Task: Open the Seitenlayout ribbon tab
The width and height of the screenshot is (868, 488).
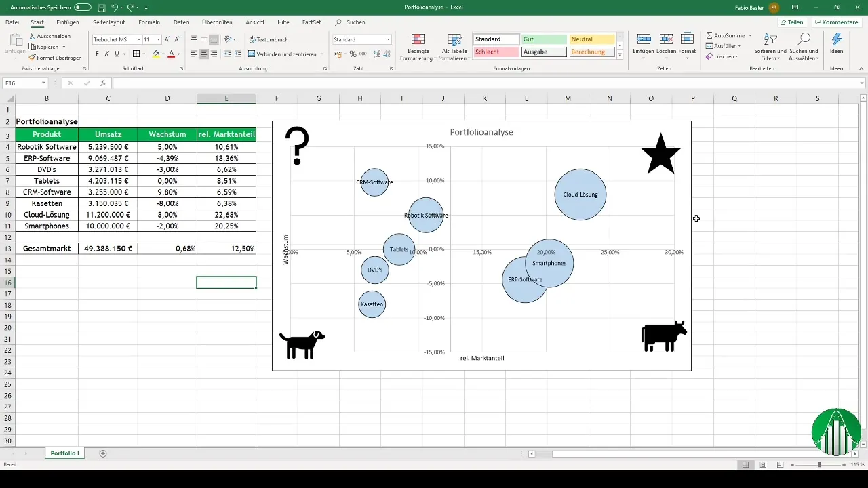Action: [108, 22]
